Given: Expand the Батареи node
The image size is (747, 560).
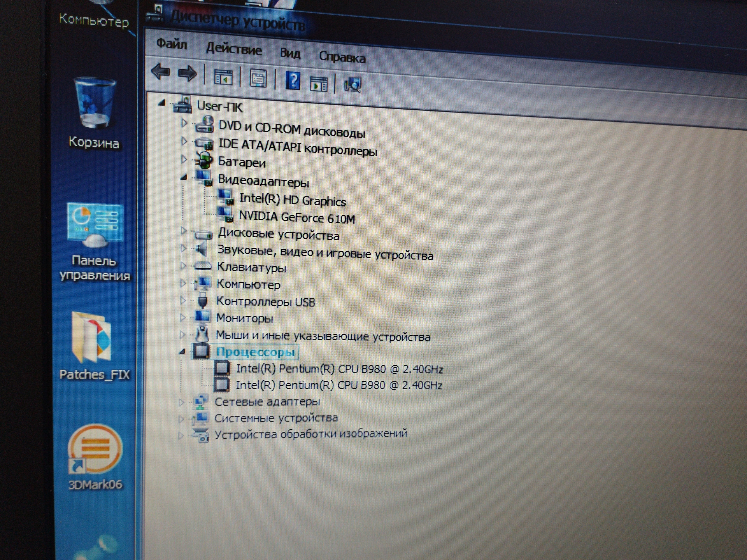Looking at the screenshot, I should 183,159.
